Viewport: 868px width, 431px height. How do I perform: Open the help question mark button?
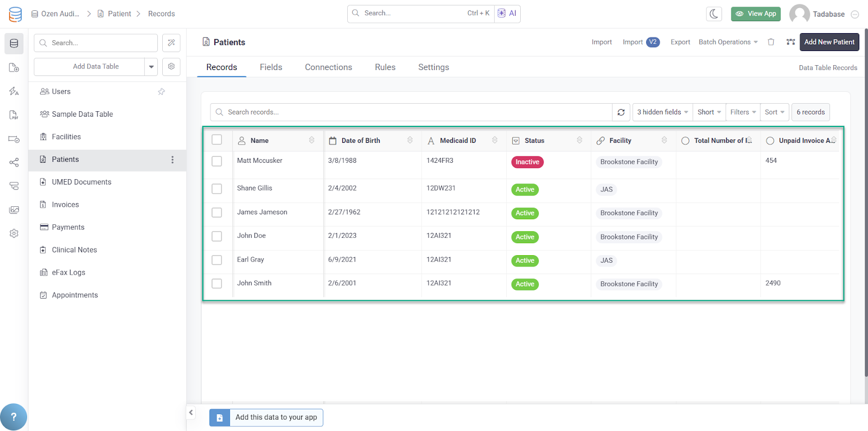pos(14,417)
